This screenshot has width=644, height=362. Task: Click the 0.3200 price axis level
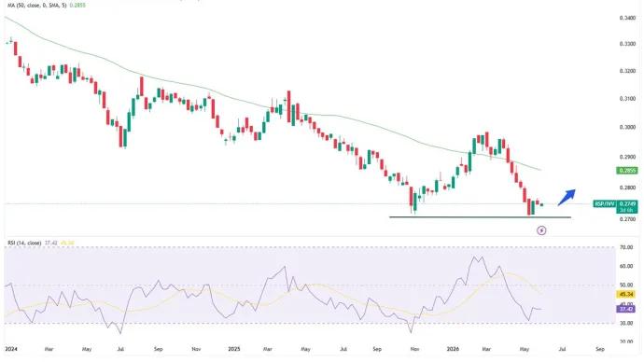point(627,71)
